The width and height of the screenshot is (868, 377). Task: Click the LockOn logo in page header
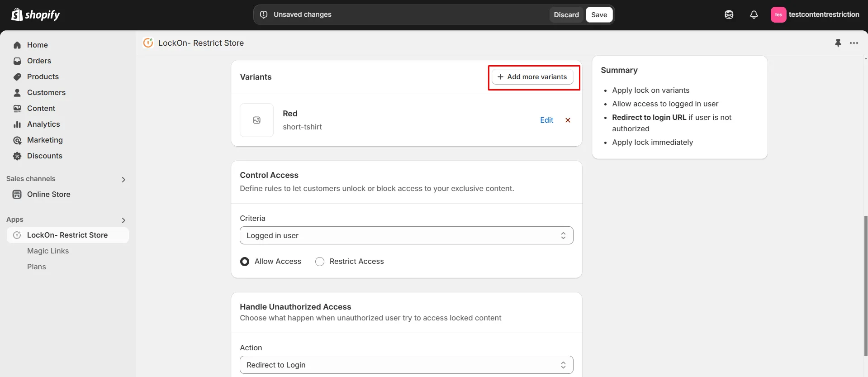click(x=148, y=43)
